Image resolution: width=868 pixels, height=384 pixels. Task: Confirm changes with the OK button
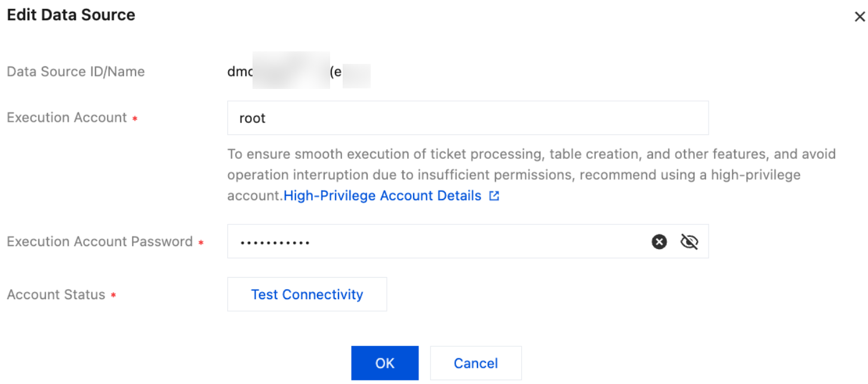click(384, 363)
